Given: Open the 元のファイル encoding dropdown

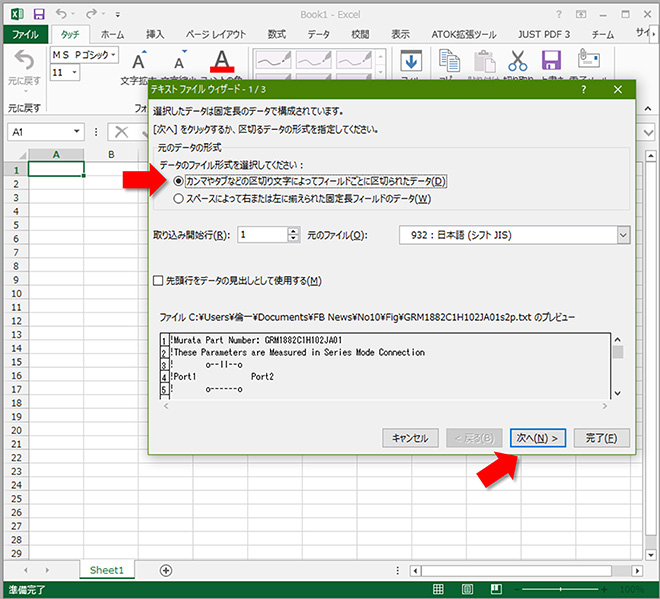Looking at the screenshot, I should (x=623, y=235).
